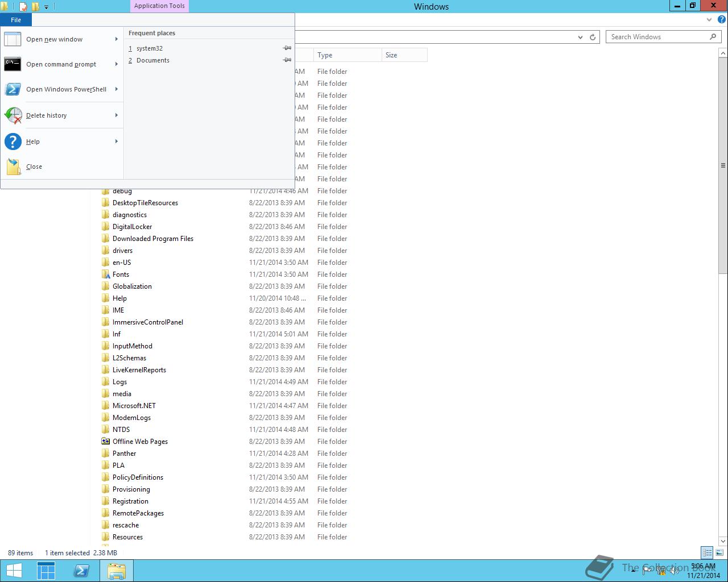The width and height of the screenshot is (728, 582).
Task: Expand the Help submenu arrow
Action: 117,142
